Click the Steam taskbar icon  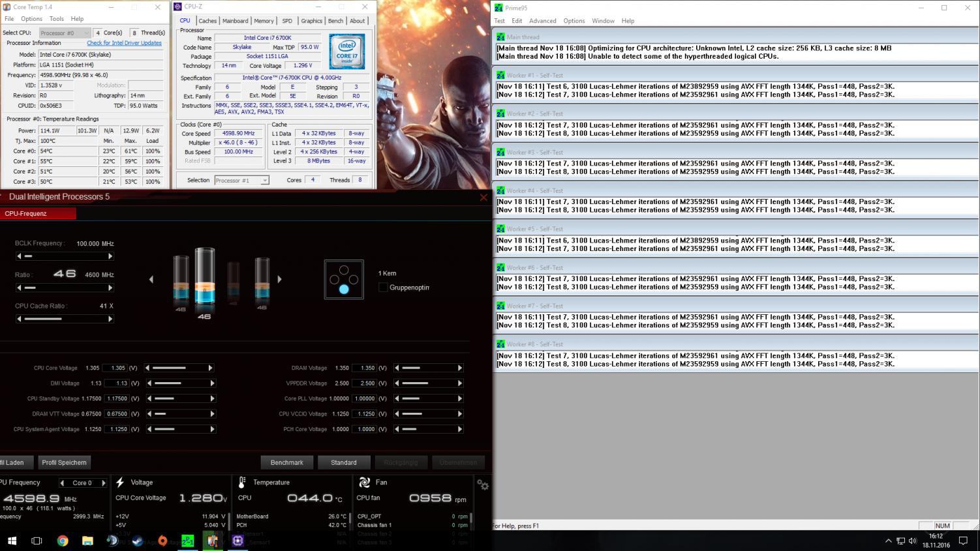tap(138, 541)
